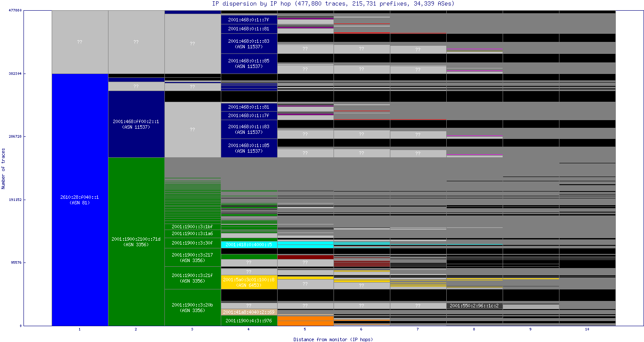Image resolution: width=644 pixels, height=342 pixels.
Task: Click the x-axis tick label 5
Action: coord(305,330)
